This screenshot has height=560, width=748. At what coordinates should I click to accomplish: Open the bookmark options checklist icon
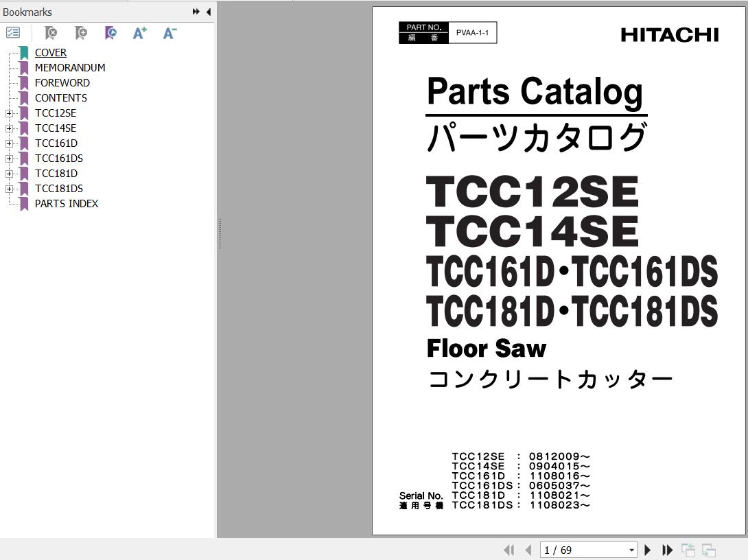[x=13, y=32]
